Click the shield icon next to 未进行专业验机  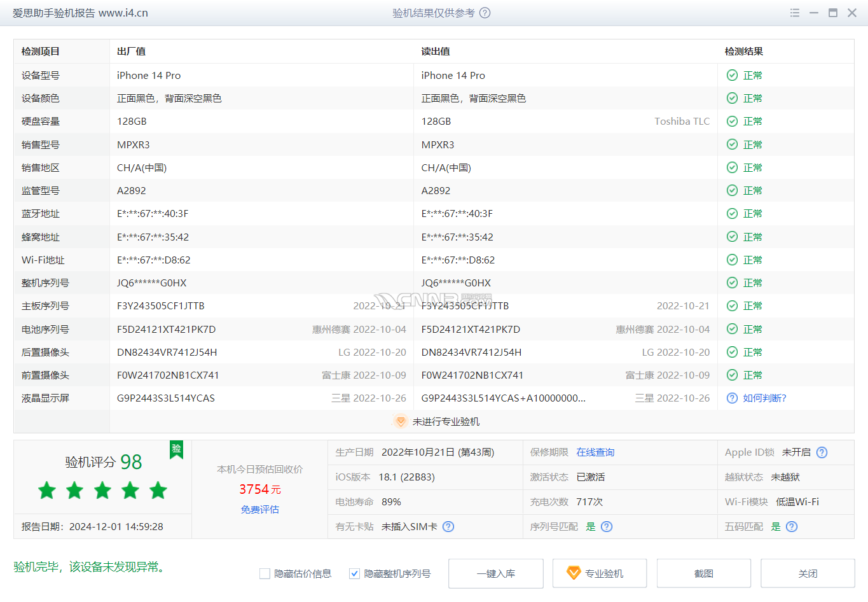[x=400, y=421]
